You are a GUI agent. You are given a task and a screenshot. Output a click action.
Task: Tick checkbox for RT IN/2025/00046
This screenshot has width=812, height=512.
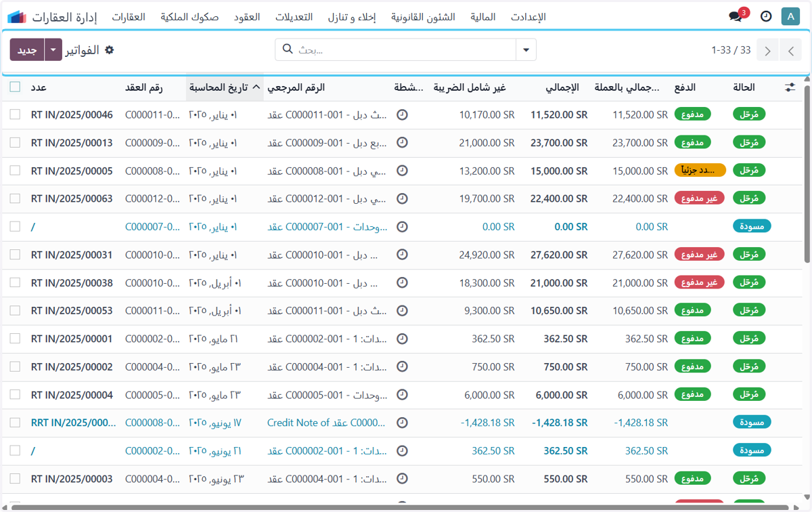(15, 115)
